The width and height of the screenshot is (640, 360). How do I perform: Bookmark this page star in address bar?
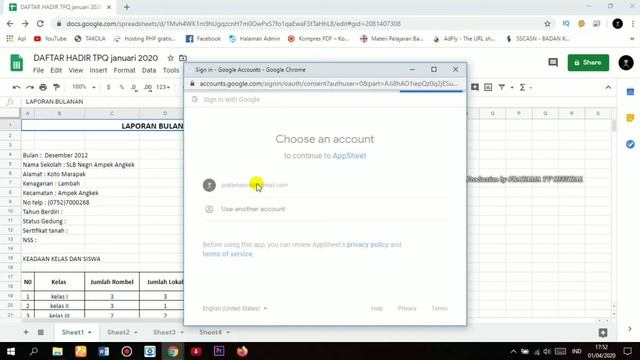pos(547,24)
